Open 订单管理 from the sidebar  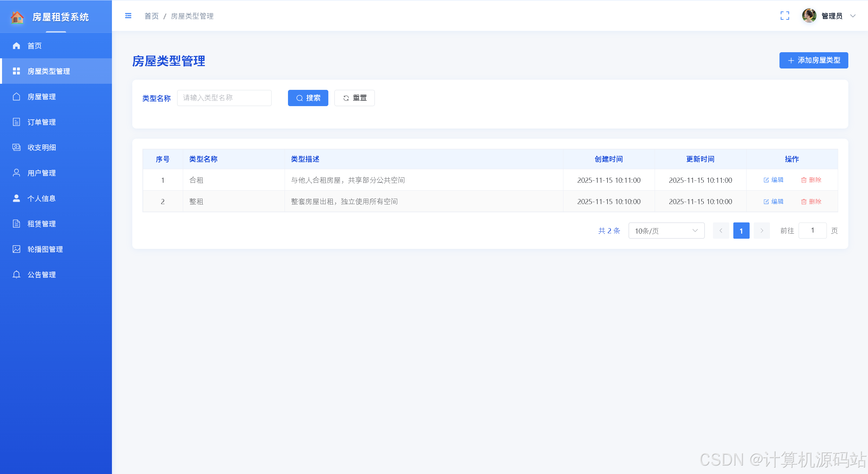pyautogui.click(x=41, y=122)
